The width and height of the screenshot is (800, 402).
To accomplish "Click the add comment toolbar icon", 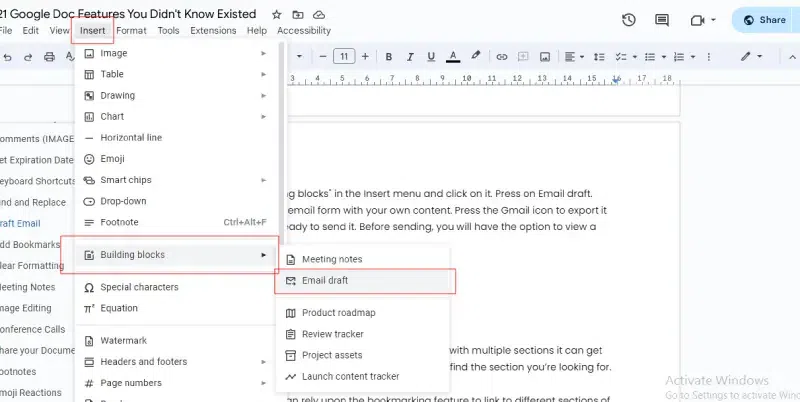I will point(523,57).
